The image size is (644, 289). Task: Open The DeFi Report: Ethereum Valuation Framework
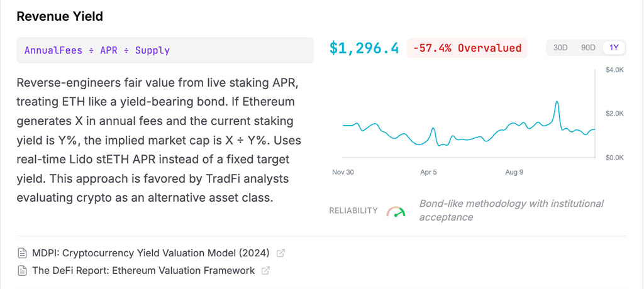pyautogui.click(x=143, y=271)
